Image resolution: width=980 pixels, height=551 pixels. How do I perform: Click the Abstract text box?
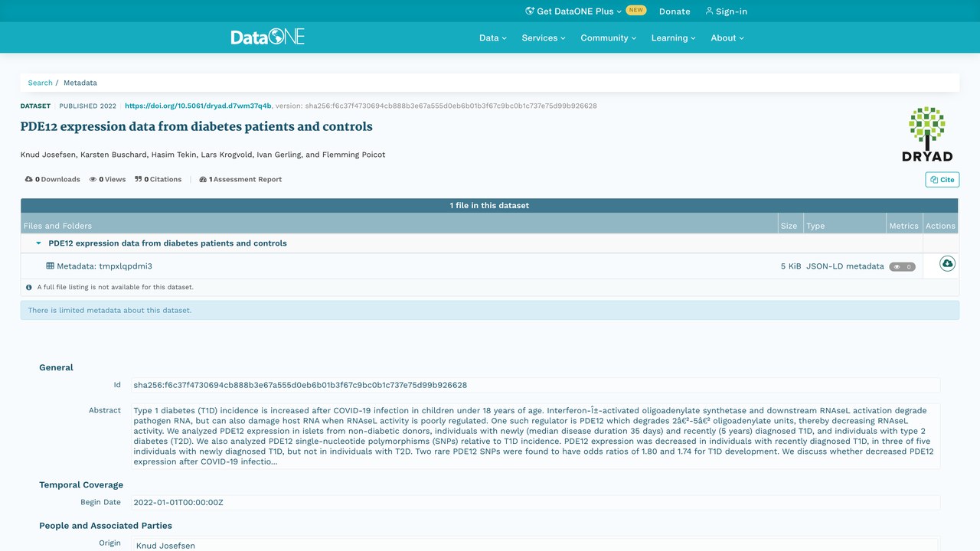tap(535, 436)
